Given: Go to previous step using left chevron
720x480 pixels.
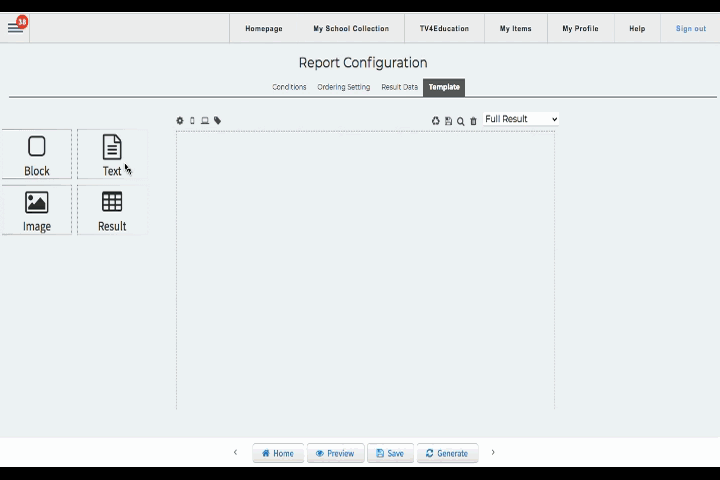Looking at the screenshot, I should [235, 453].
